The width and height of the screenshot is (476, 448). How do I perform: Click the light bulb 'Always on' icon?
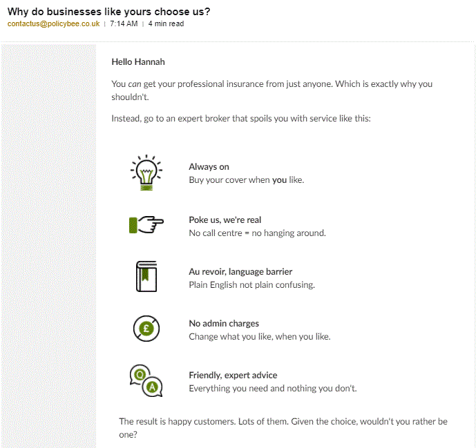coord(146,173)
